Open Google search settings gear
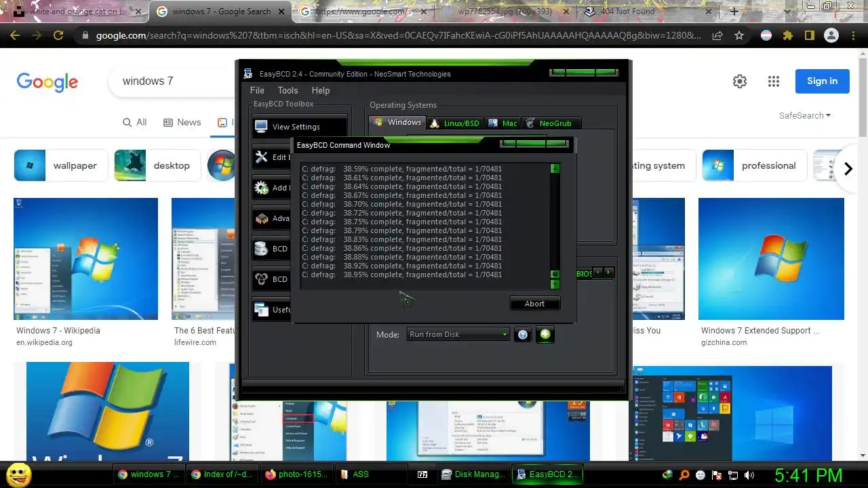This screenshot has height=488, width=868. [x=740, y=81]
